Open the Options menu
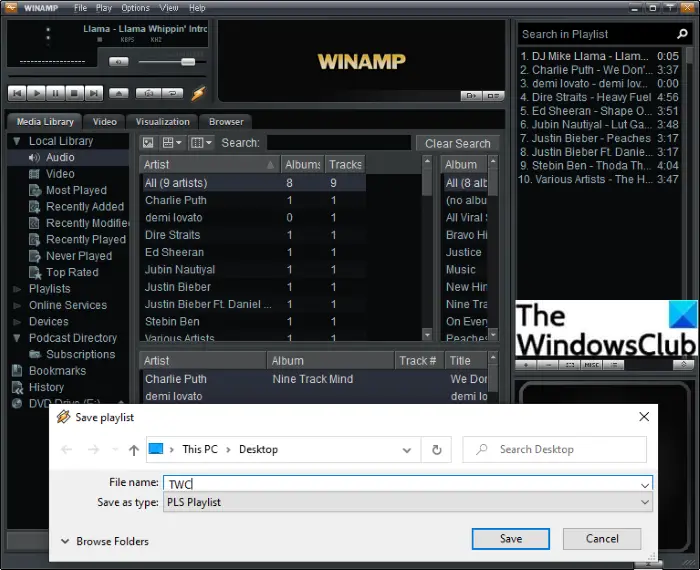 coord(135,8)
